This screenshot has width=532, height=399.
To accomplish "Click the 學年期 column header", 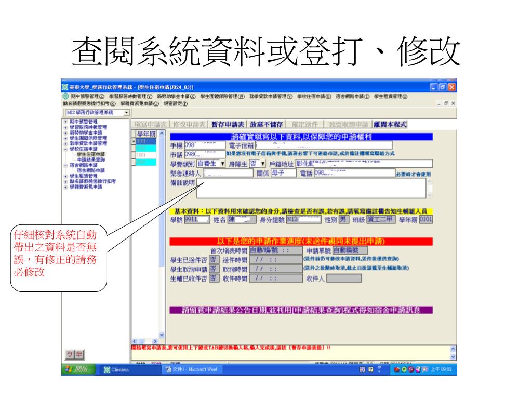I will 146,134.
